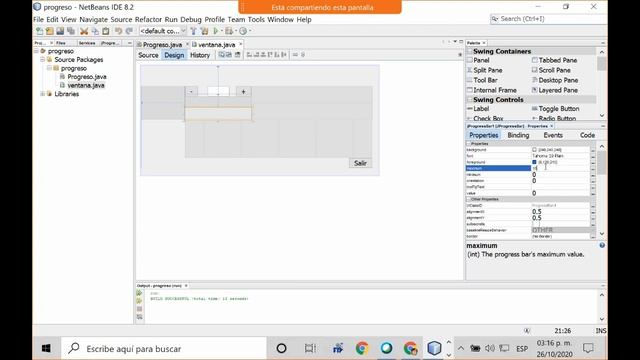Run the project with green play icon
The height and width of the screenshot is (360, 640).
[x=216, y=31]
